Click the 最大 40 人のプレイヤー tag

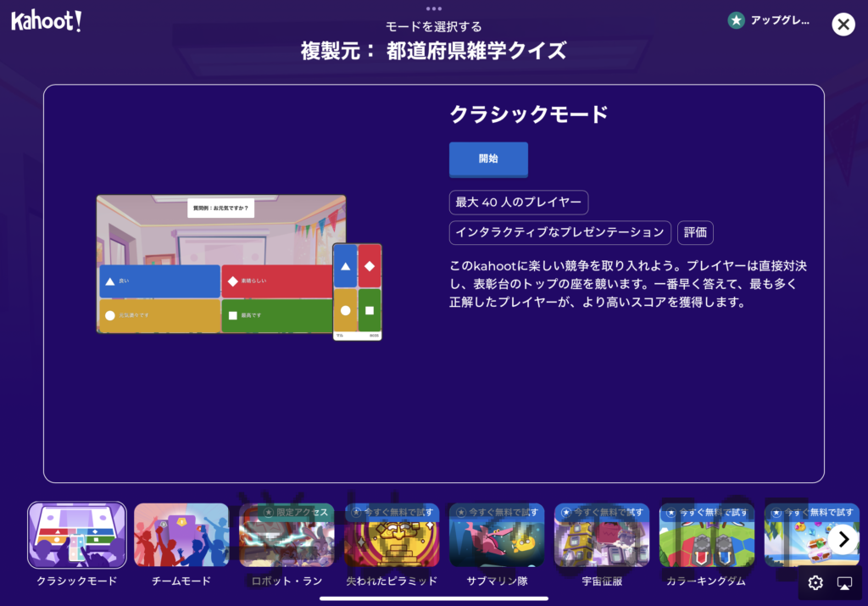pyautogui.click(x=519, y=202)
